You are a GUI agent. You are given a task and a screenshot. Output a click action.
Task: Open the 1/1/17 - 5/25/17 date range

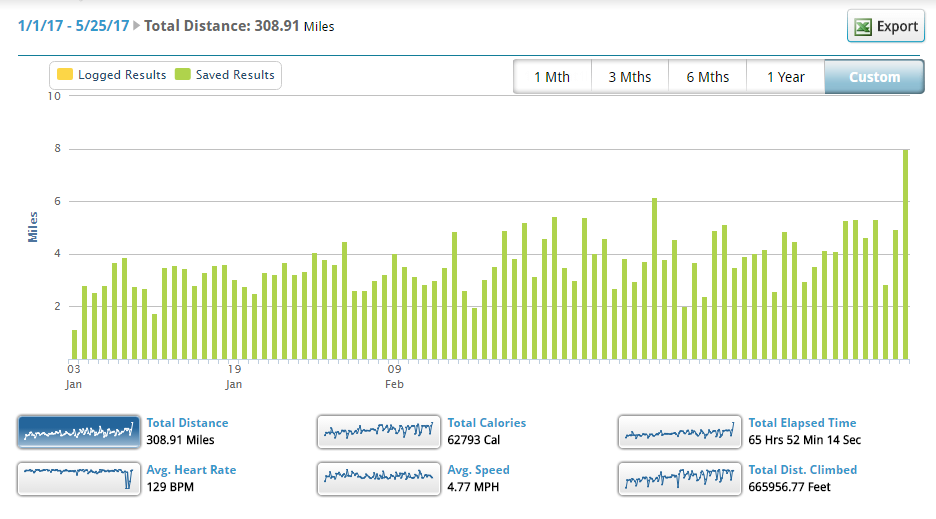(74, 26)
